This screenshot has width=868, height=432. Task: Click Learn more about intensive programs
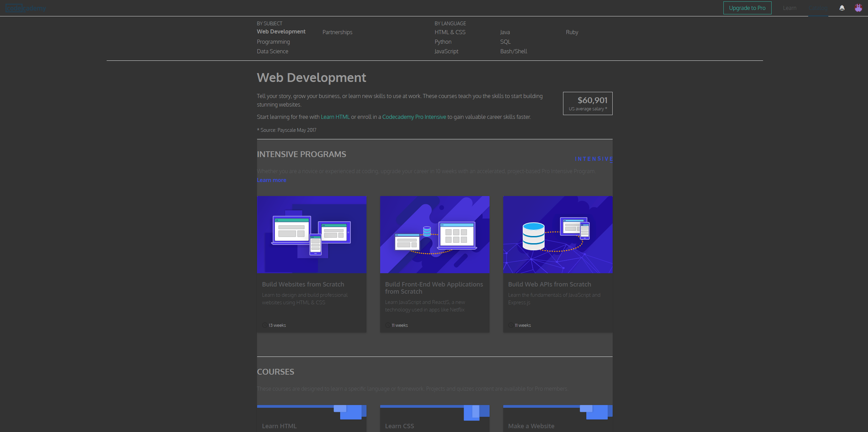point(271,180)
